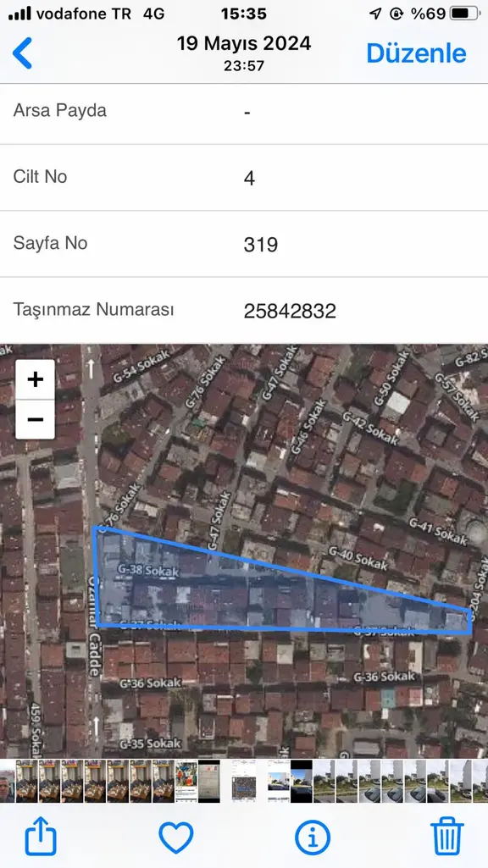The width and height of the screenshot is (488, 868).
Task: Tap the G-41 Sokak label on the map
Action: pyautogui.click(x=438, y=530)
